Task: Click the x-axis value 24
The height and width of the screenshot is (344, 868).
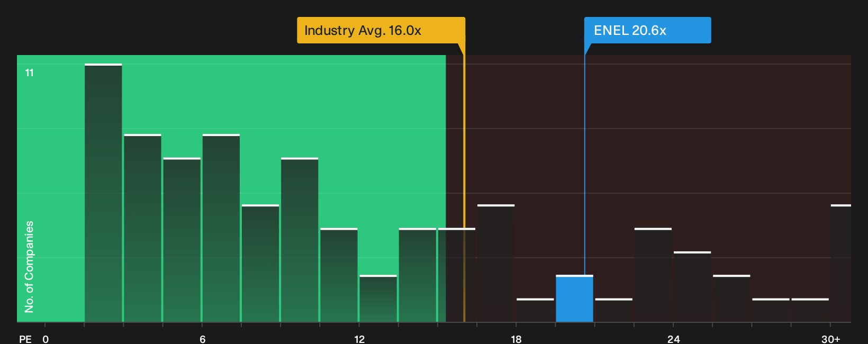Action: [x=673, y=339]
